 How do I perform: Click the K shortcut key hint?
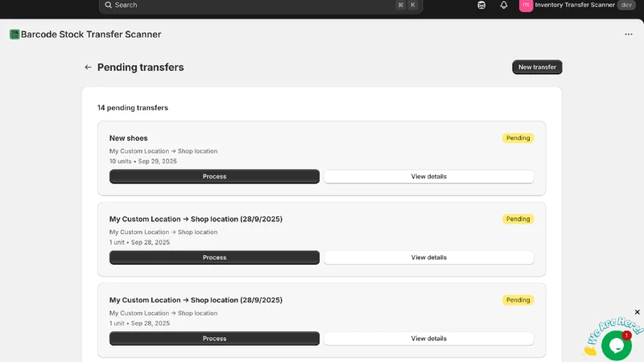413,5
